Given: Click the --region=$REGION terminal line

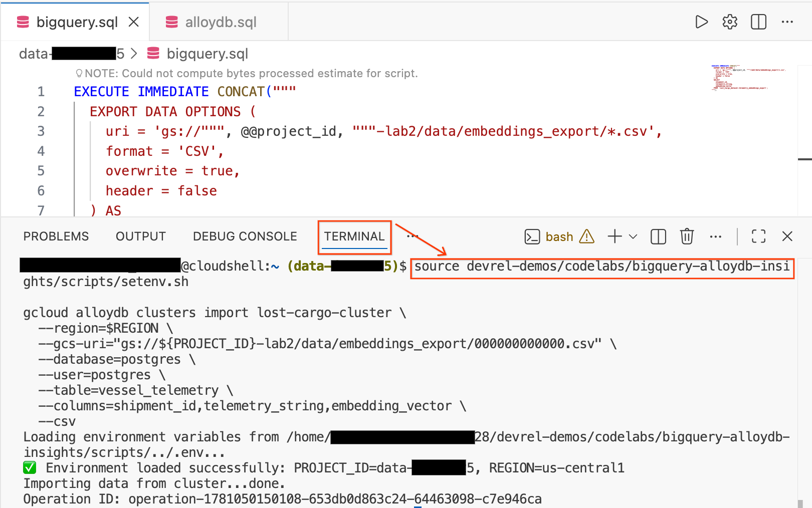Looking at the screenshot, I should click(106, 328).
